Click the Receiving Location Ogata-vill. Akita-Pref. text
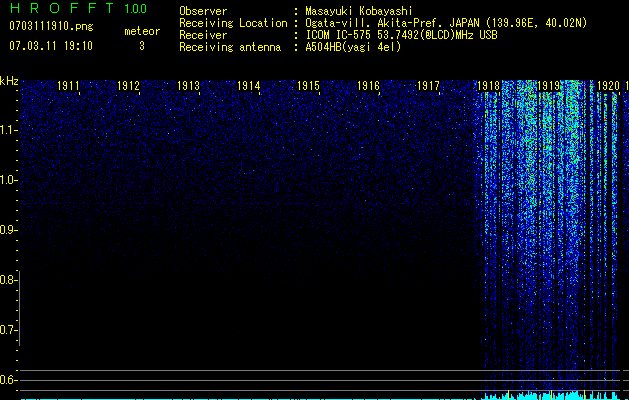Viewport: 629px width, 400px height. 446,23
